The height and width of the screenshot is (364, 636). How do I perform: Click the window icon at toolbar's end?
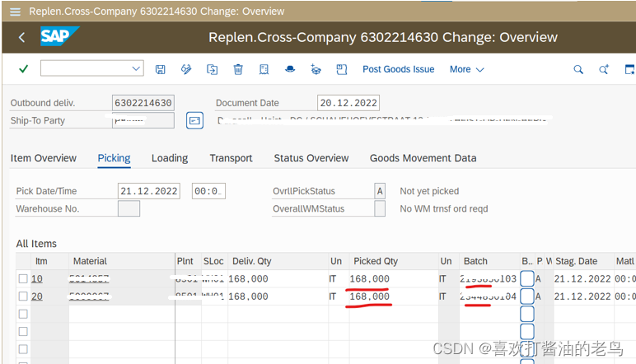(629, 69)
